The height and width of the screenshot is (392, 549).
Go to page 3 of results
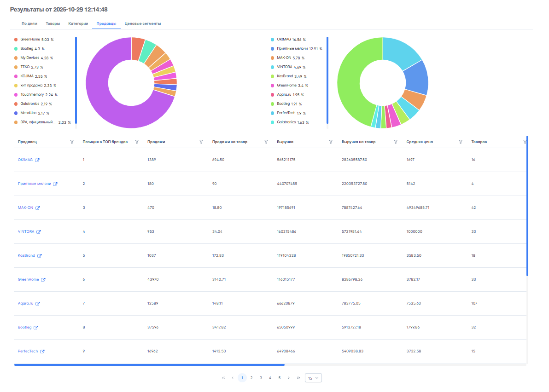(261, 378)
